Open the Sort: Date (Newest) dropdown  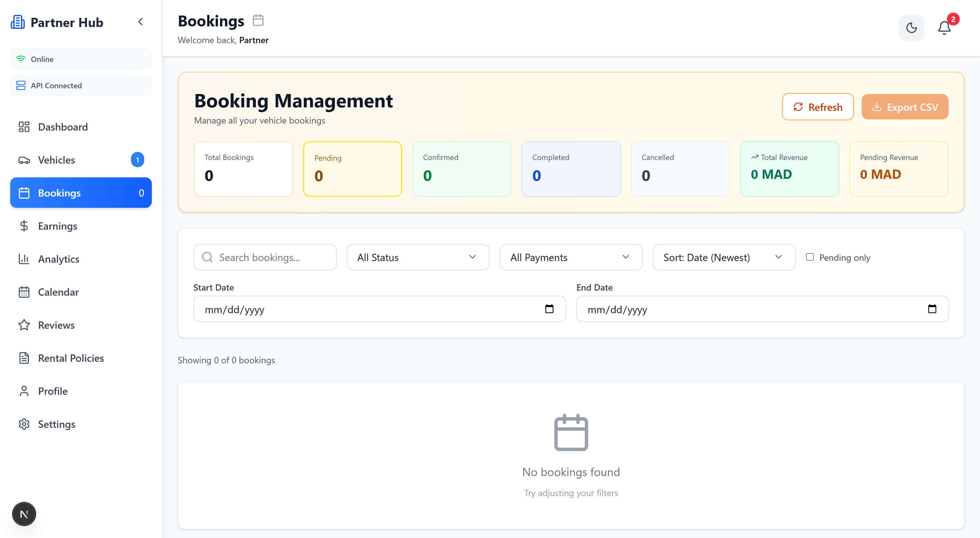724,257
